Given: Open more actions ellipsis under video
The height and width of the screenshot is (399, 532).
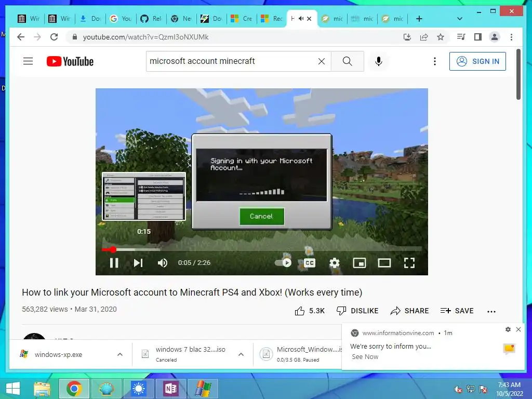Looking at the screenshot, I should (491, 312).
